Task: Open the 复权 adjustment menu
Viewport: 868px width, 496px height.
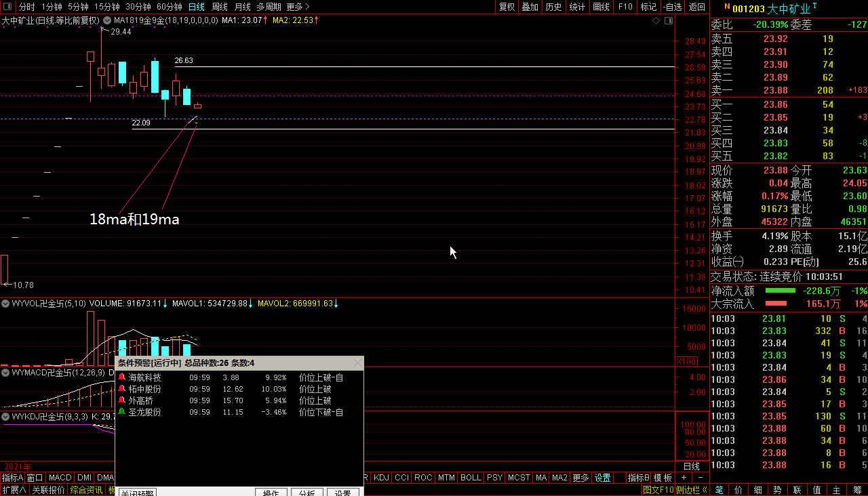Action: [x=507, y=7]
